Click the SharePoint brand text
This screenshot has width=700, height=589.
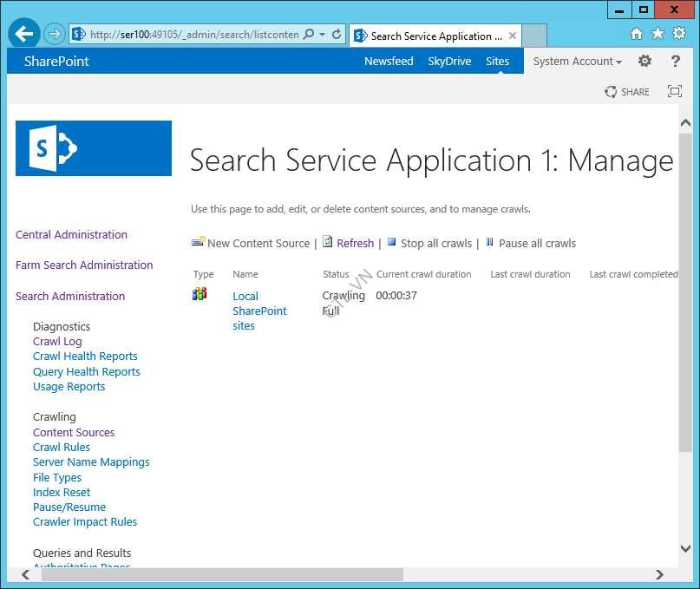click(56, 62)
